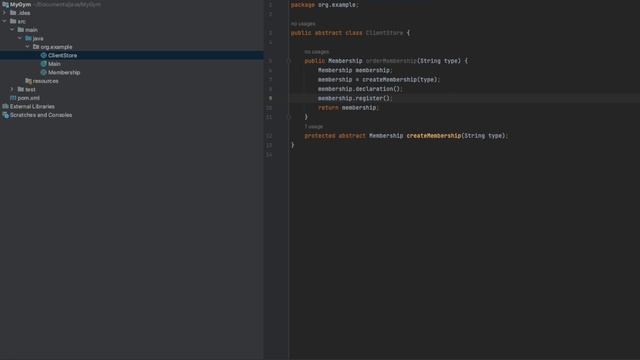Select the main folder row
The image size is (640, 360).
point(132,30)
